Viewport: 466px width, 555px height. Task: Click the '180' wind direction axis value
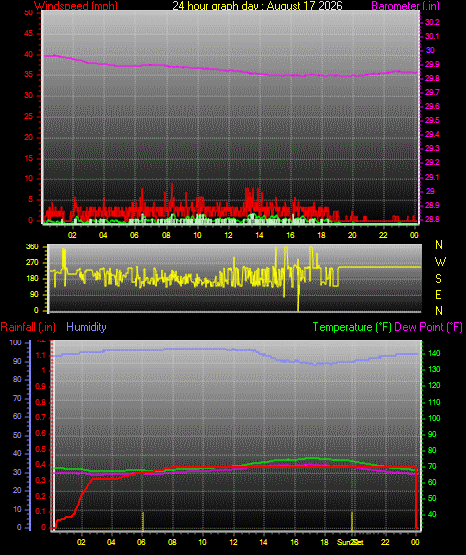point(32,279)
